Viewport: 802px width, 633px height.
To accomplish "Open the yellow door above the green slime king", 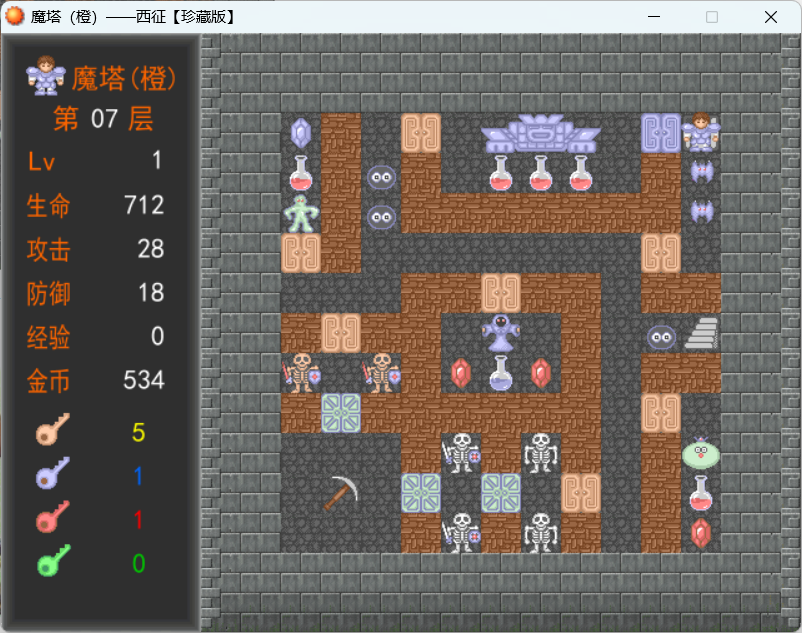I will 661,413.
